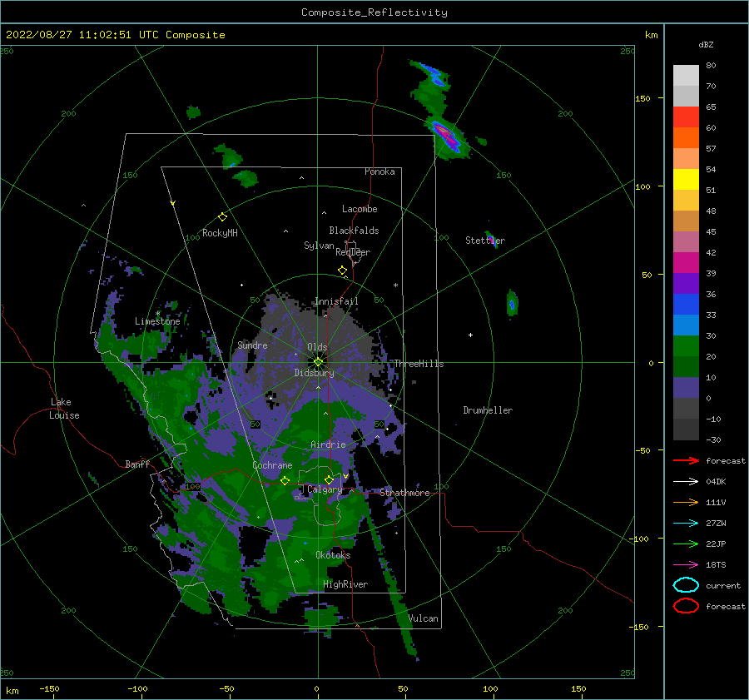Click the dark green swatch between 20 and 10

coord(686,366)
